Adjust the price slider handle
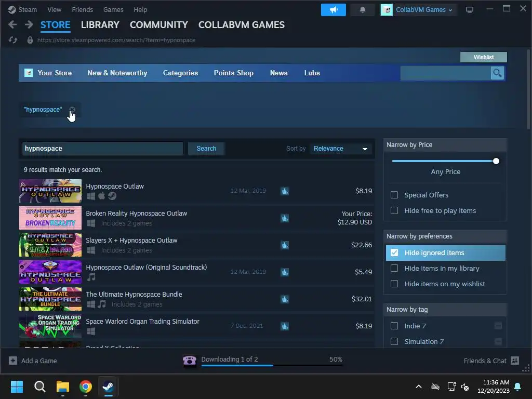532x399 pixels. point(496,161)
